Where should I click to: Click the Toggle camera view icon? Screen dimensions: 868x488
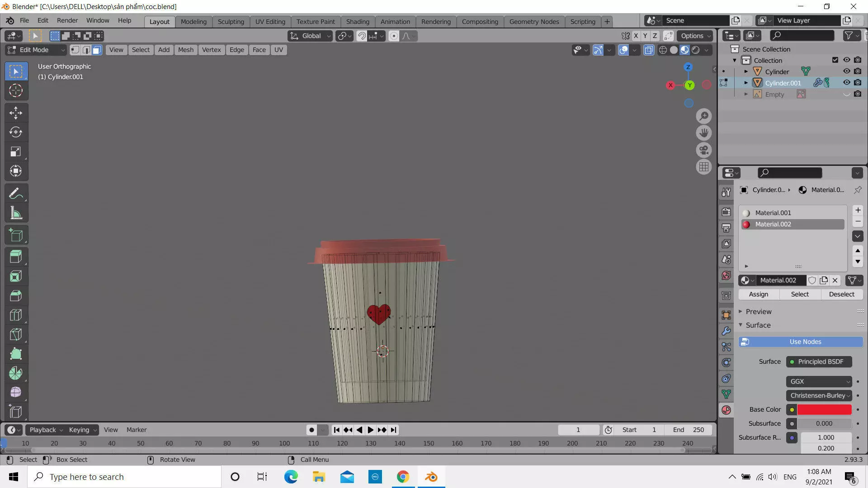click(704, 150)
